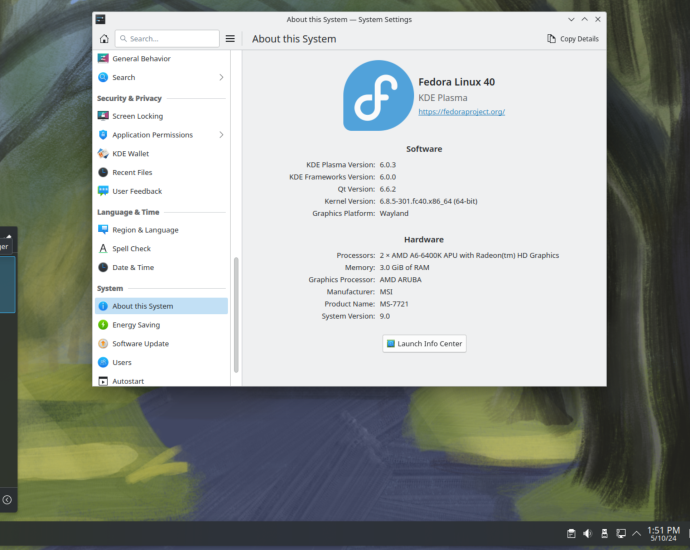Screen dimensions: 690x550
Task: Click the System Settings window title bar icon
Action: click(100, 19)
